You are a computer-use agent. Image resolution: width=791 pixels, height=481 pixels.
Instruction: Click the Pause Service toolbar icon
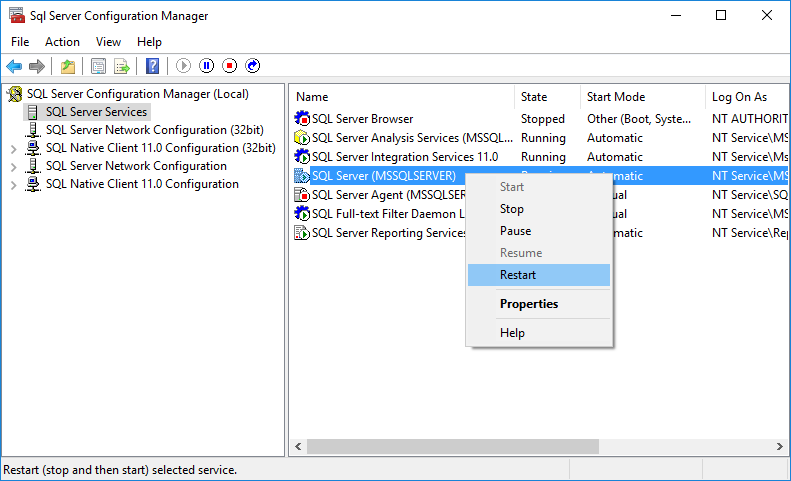[206, 66]
